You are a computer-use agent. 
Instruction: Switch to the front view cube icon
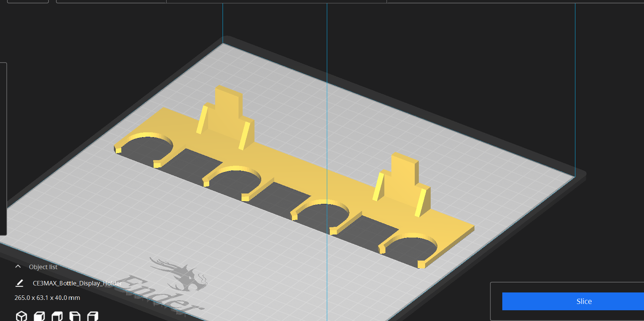tap(39, 316)
